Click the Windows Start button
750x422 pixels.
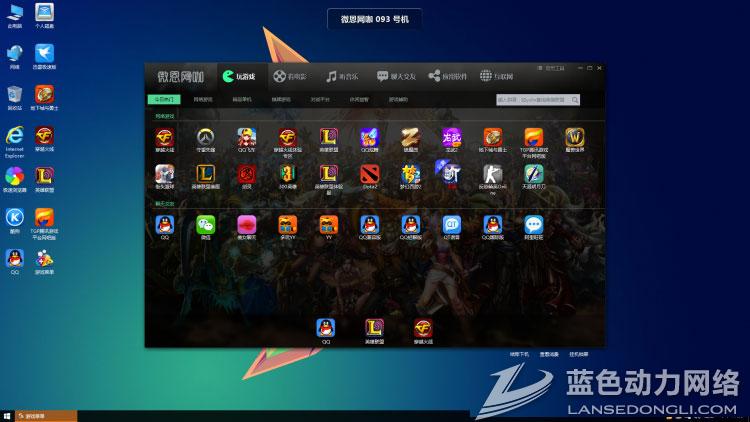point(8,415)
